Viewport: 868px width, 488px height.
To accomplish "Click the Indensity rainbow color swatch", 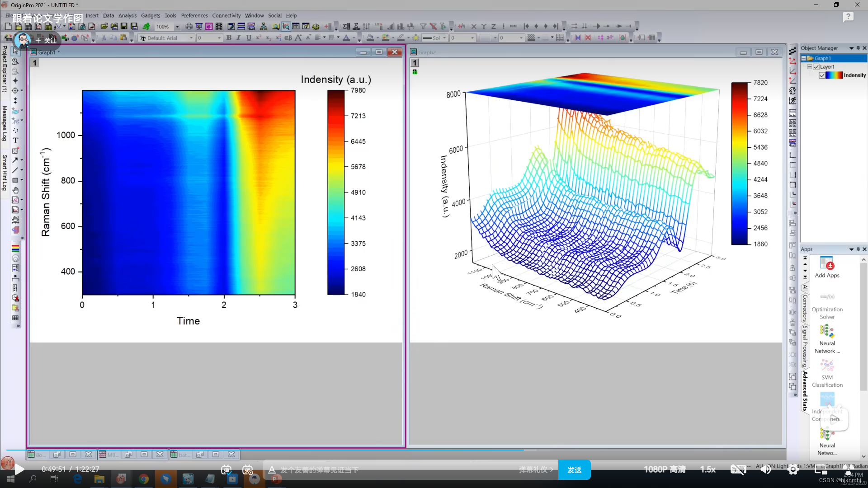I will [834, 75].
